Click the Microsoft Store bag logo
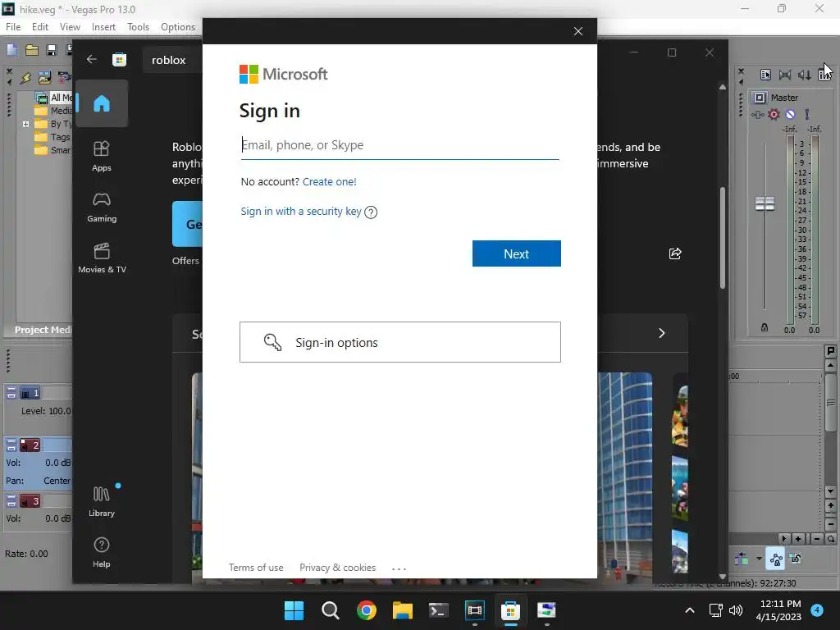Viewport: 840px width, 630px height. point(119,59)
